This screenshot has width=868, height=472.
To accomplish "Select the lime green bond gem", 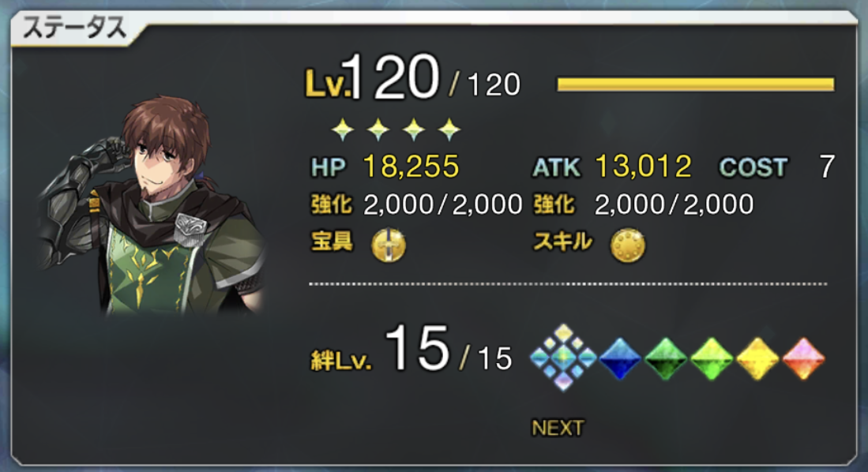I will [x=712, y=358].
